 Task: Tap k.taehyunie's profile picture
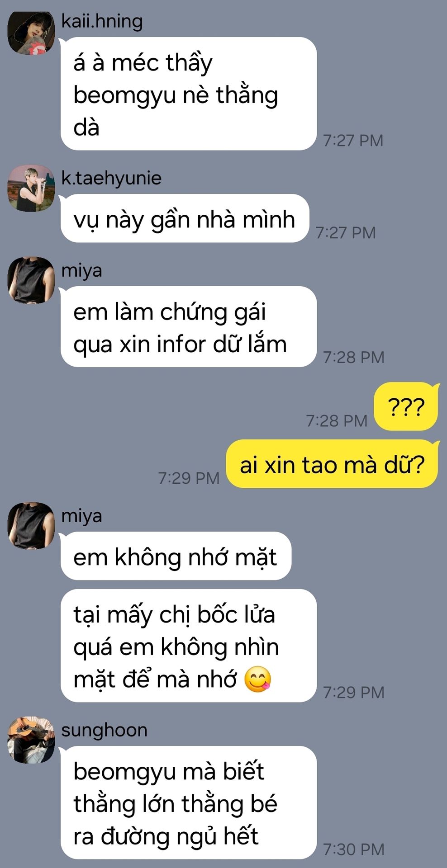(31, 189)
